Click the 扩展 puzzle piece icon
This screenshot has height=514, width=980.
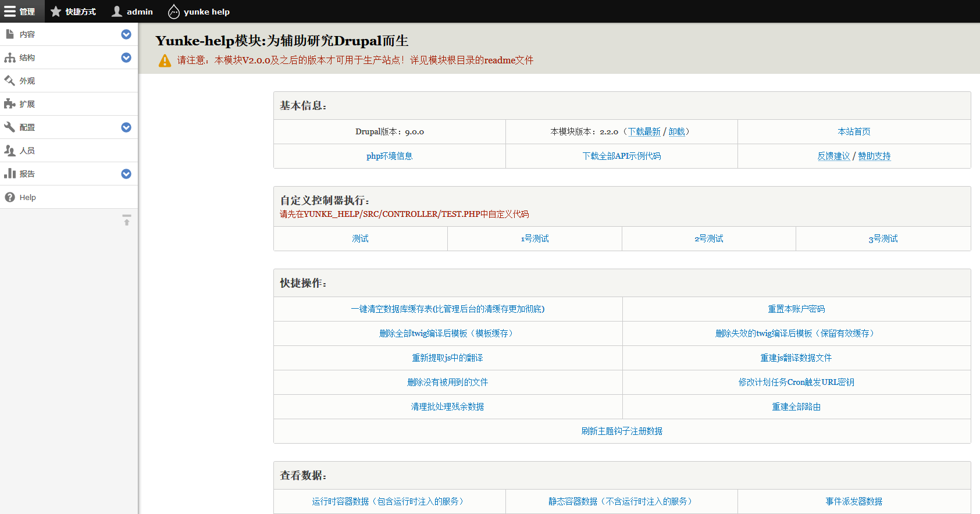[10, 104]
